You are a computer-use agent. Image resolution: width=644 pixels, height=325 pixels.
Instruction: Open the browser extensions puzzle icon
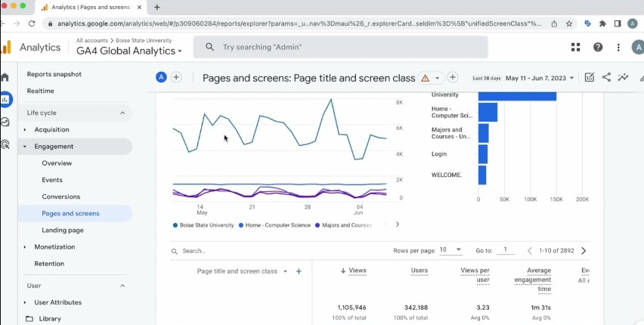click(x=602, y=24)
